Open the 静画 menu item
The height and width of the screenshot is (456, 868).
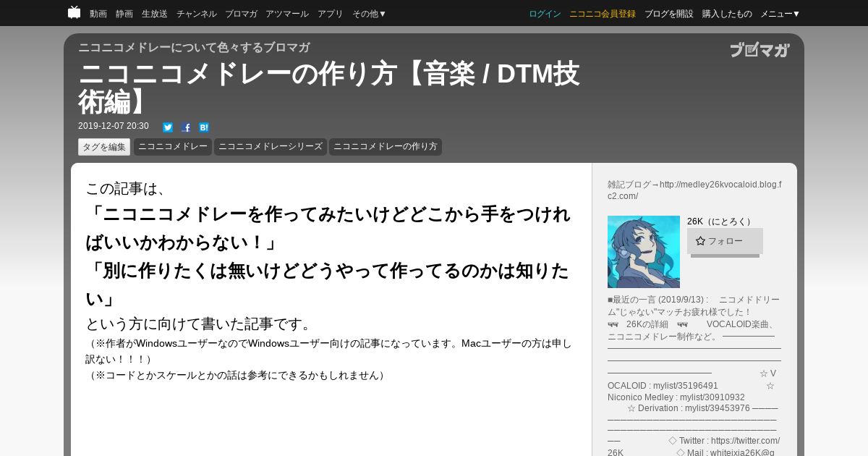pos(124,14)
